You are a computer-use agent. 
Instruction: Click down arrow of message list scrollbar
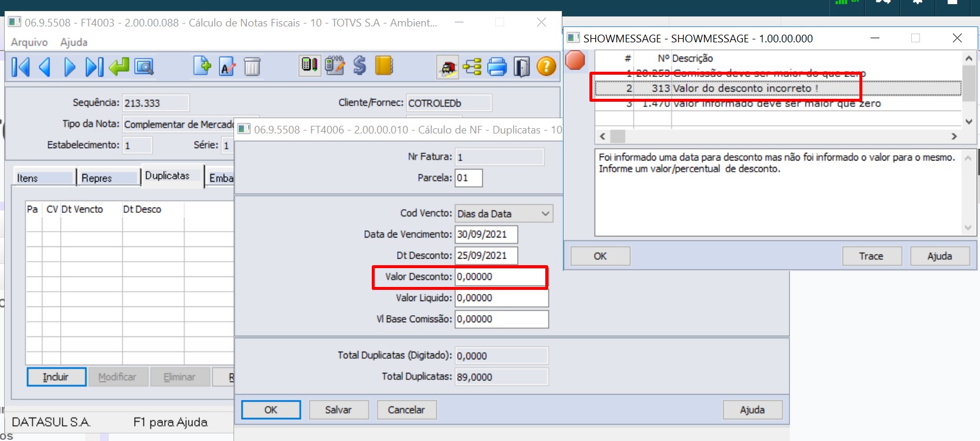(969, 121)
